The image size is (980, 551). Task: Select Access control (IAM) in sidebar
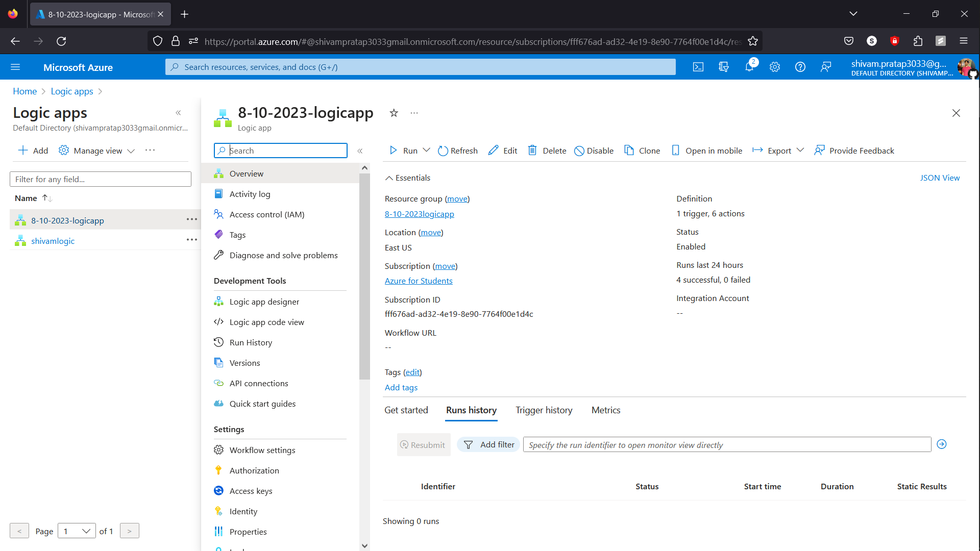(x=266, y=214)
